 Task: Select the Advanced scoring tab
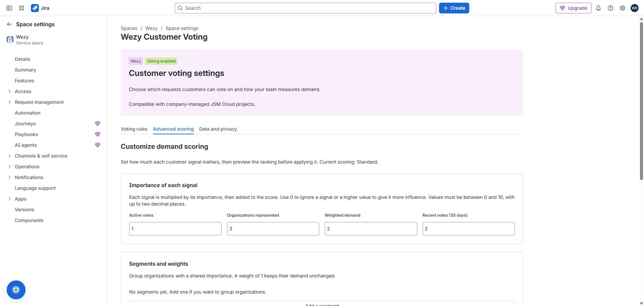pos(173,129)
